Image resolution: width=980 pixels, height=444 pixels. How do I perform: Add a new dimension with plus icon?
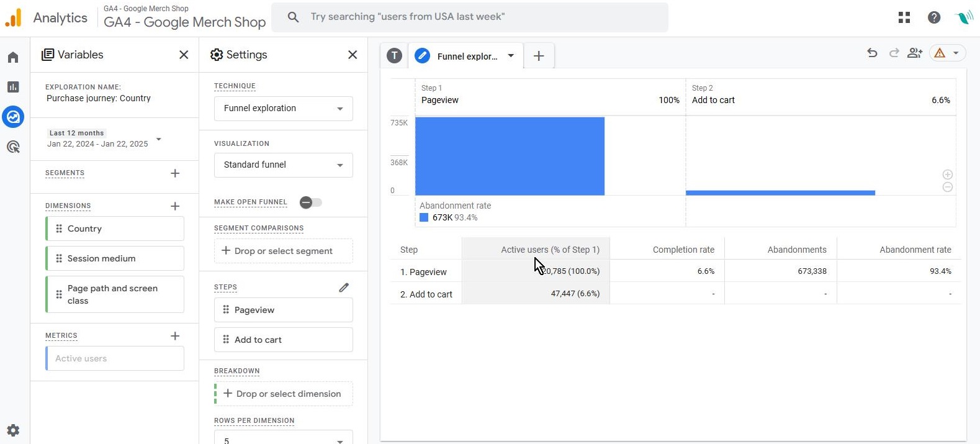coord(175,206)
